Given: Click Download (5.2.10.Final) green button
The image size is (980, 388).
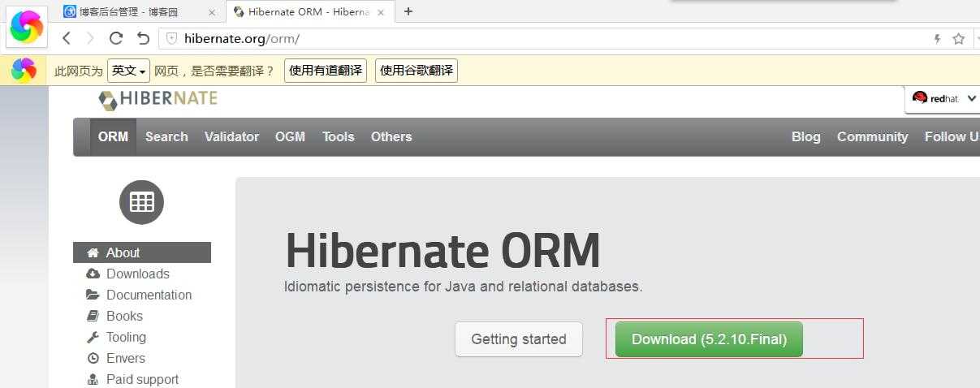Looking at the screenshot, I should point(709,339).
